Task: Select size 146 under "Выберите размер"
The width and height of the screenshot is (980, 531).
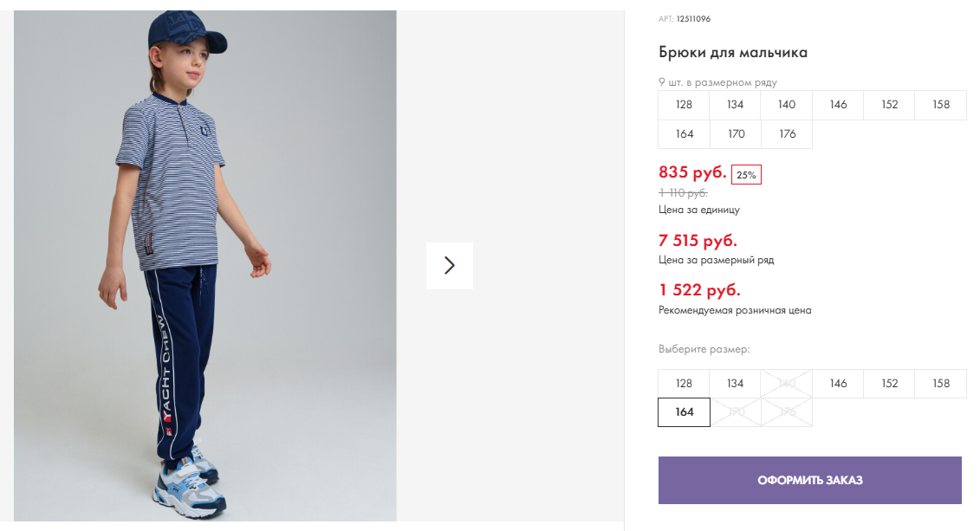Action: 838,384
